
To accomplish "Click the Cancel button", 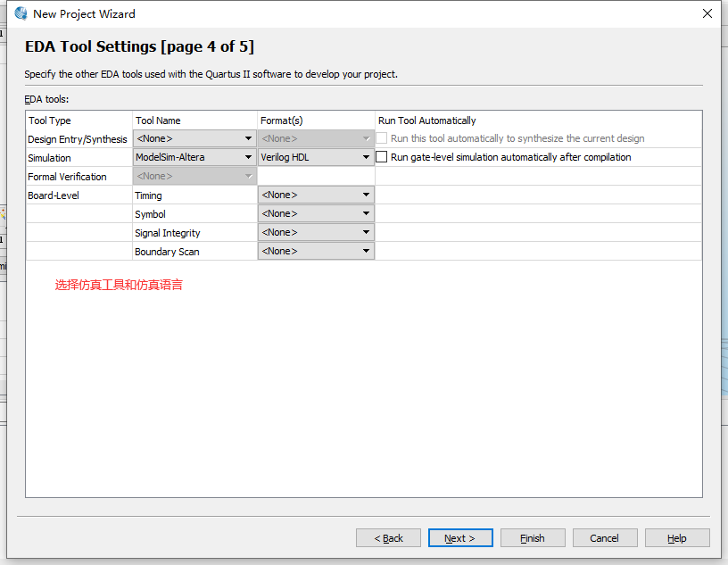I will pos(605,538).
